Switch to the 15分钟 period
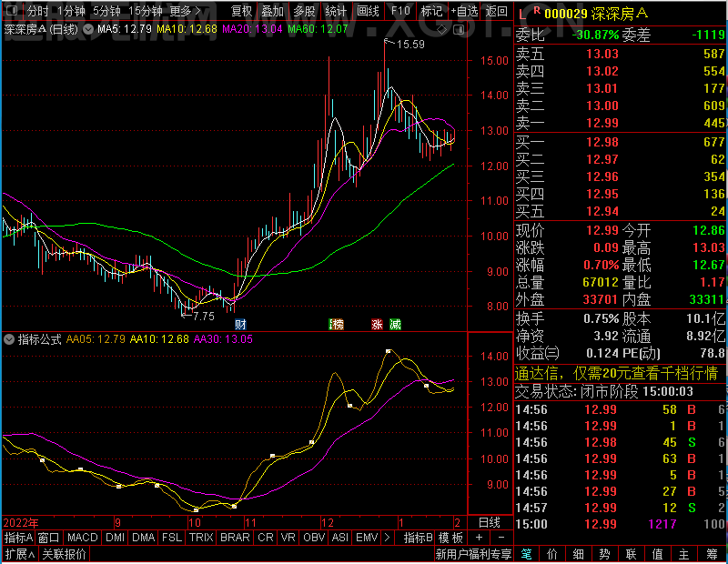The width and height of the screenshot is (728, 564). [145, 10]
